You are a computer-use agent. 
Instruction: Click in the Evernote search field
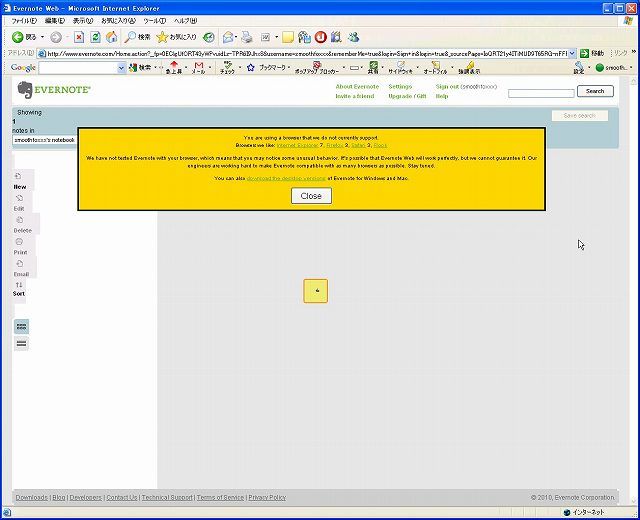541,93
